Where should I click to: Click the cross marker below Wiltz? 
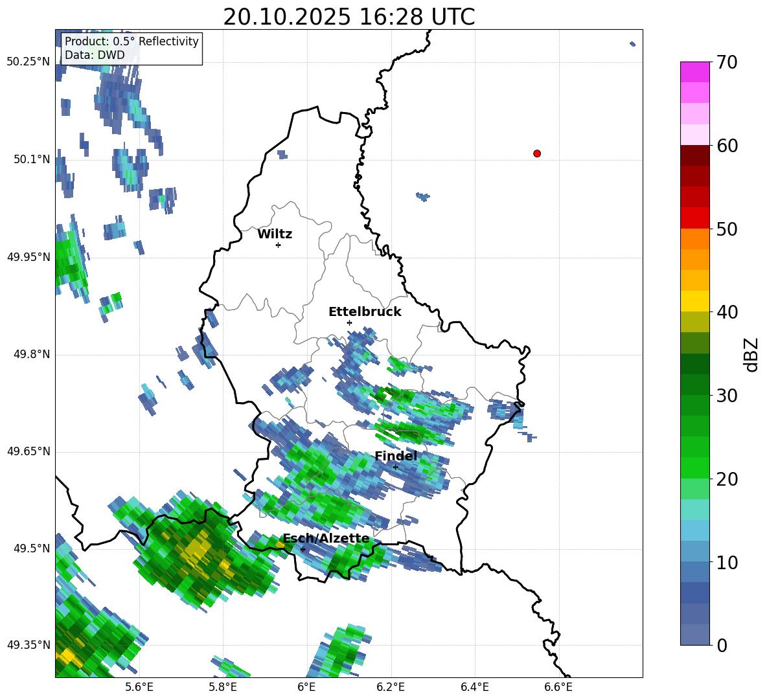[x=279, y=245]
